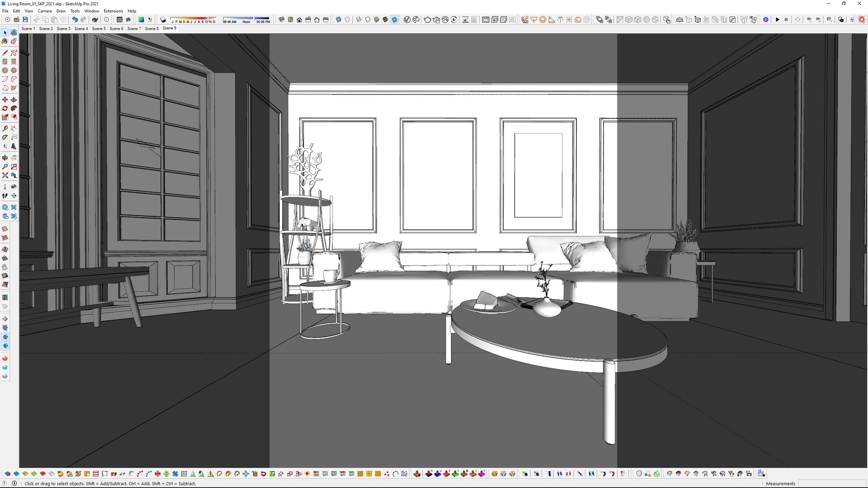Activate the Orbit camera tool
The image size is (868, 488).
(x=5, y=158)
